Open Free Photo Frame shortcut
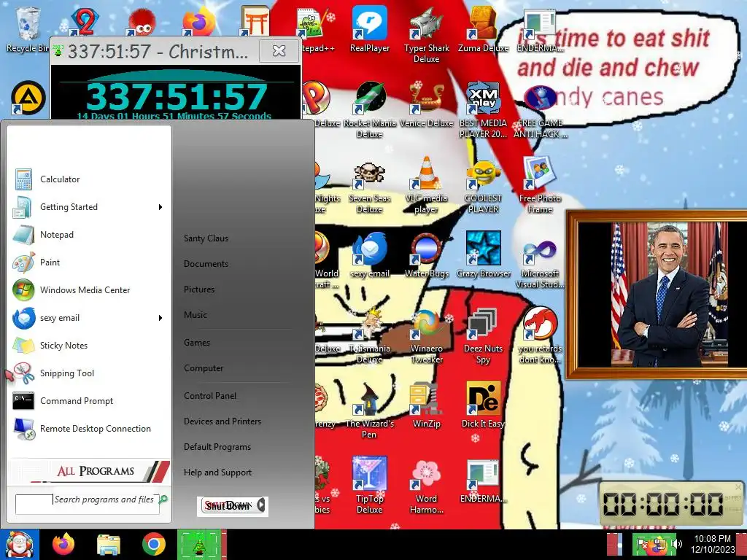This screenshot has height=560, width=747. 540,184
